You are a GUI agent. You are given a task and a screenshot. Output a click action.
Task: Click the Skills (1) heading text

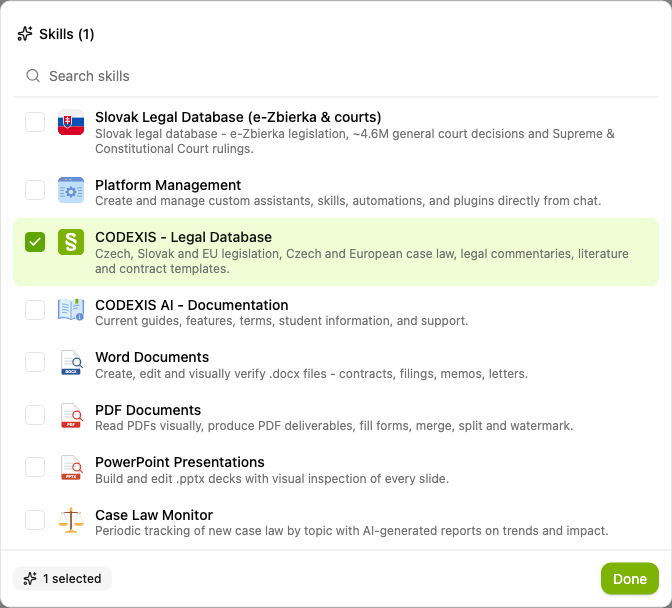[66, 34]
